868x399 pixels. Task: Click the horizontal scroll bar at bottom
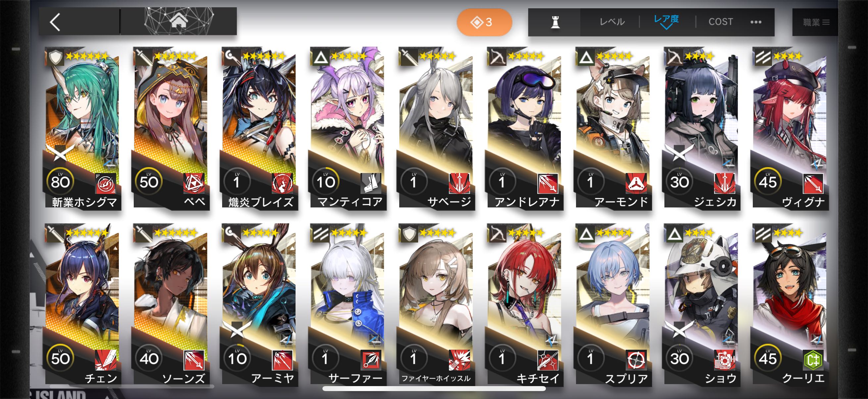pos(434,389)
